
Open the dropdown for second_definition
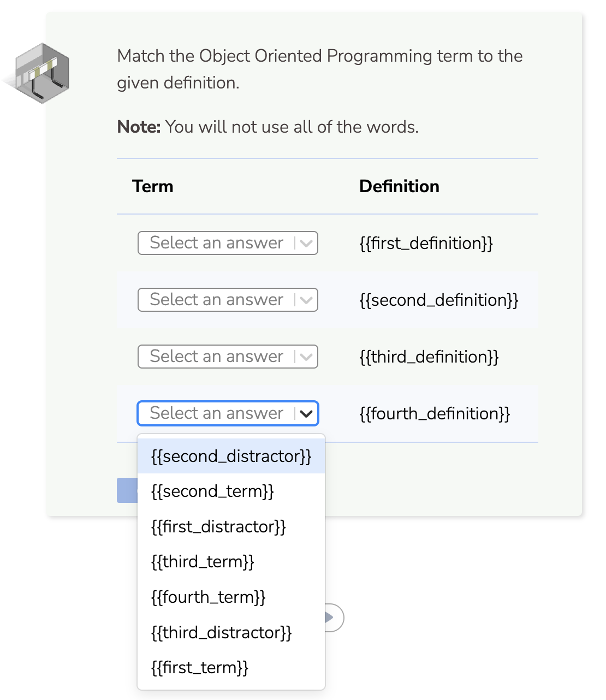pyautogui.click(x=228, y=300)
